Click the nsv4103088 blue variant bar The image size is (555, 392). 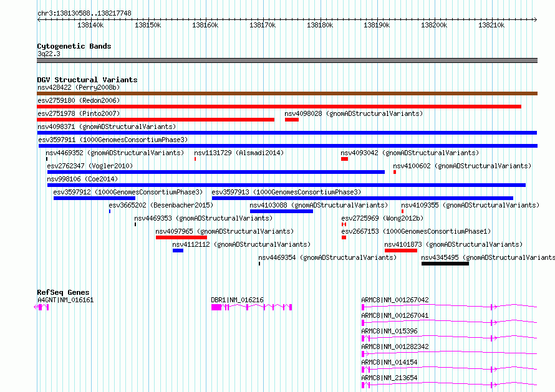tap(281, 211)
